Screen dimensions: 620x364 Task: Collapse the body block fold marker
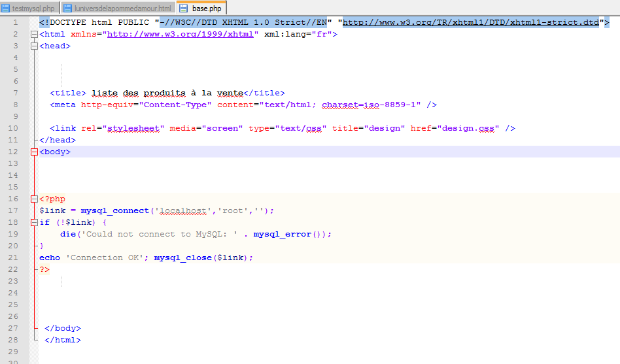[x=34, y=152]
